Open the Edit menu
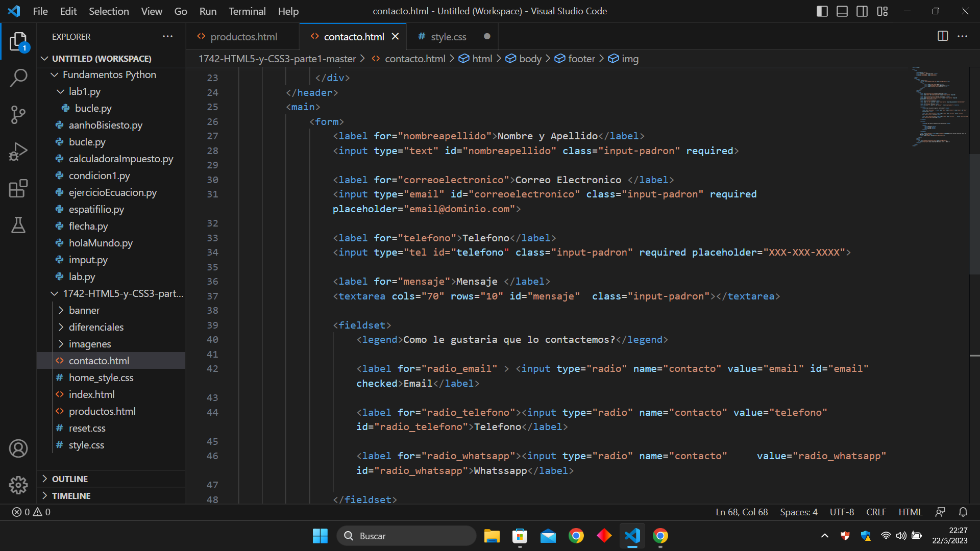The height and width of the screenshot is (551, 980). [68, 11]
